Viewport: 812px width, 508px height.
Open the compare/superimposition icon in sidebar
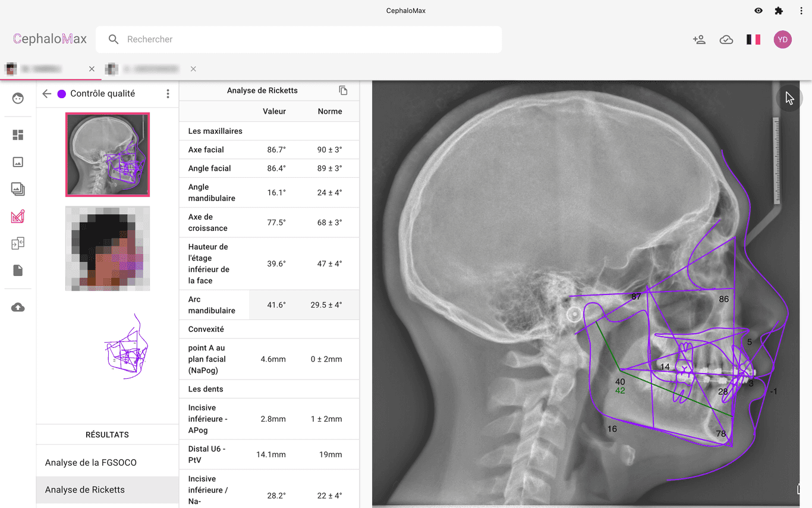click(18, 243)
